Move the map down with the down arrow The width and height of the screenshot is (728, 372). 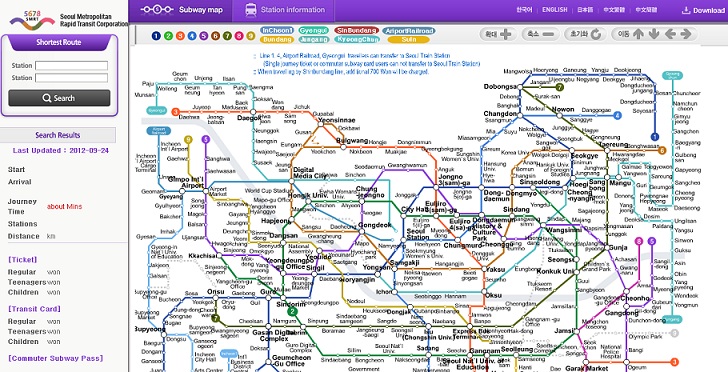[654, 34]
